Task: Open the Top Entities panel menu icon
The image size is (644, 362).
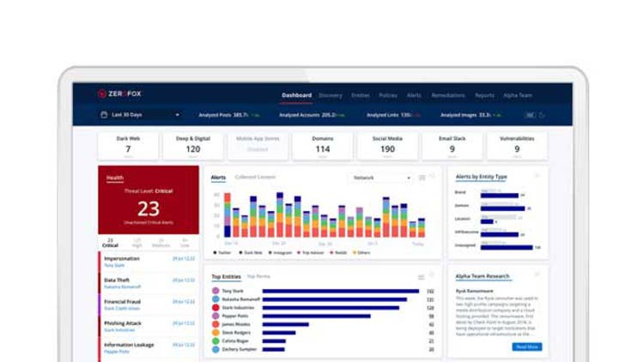Action: point(421,277)
